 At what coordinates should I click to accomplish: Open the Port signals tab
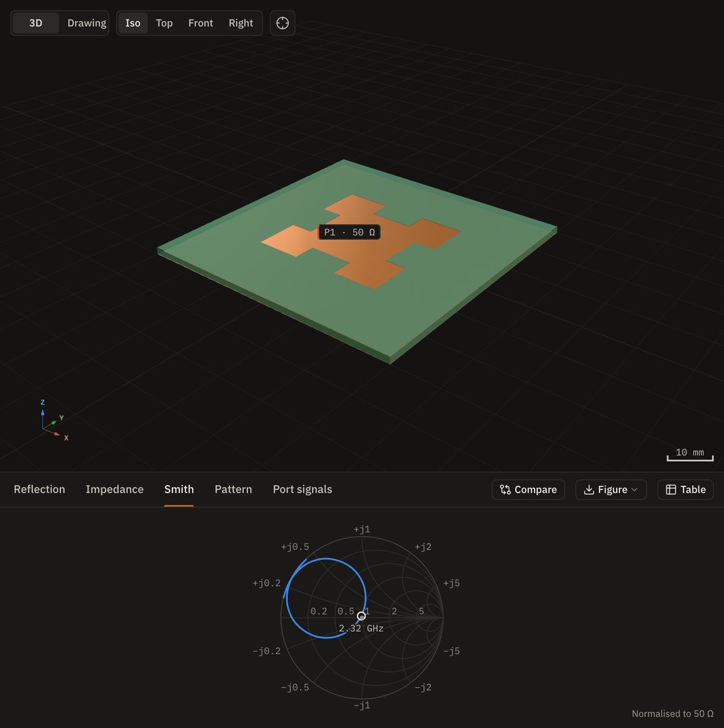(x=302, y=490)
